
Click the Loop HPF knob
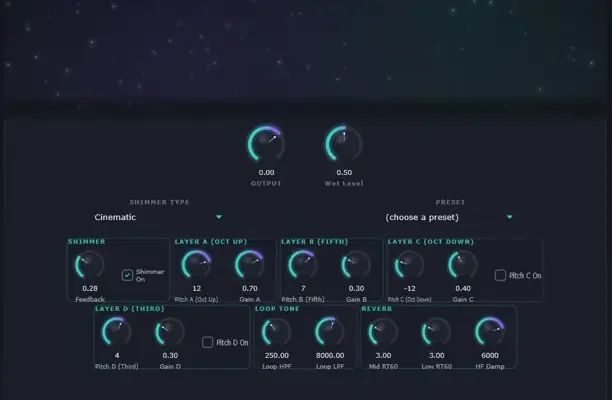[277, 332]
